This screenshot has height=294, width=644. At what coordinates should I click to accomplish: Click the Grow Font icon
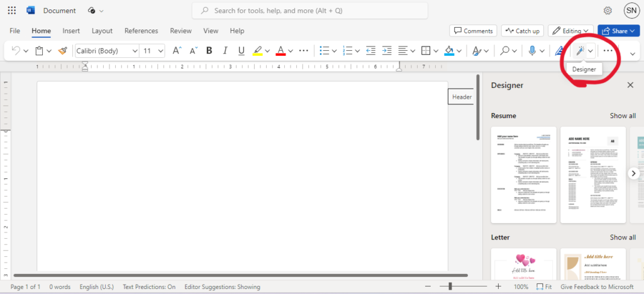[177, 51]
